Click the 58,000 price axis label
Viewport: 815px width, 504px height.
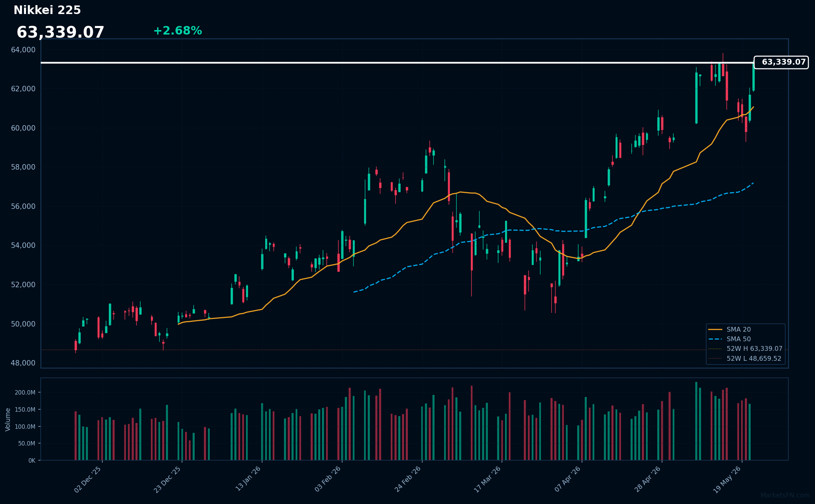(23, 167)
